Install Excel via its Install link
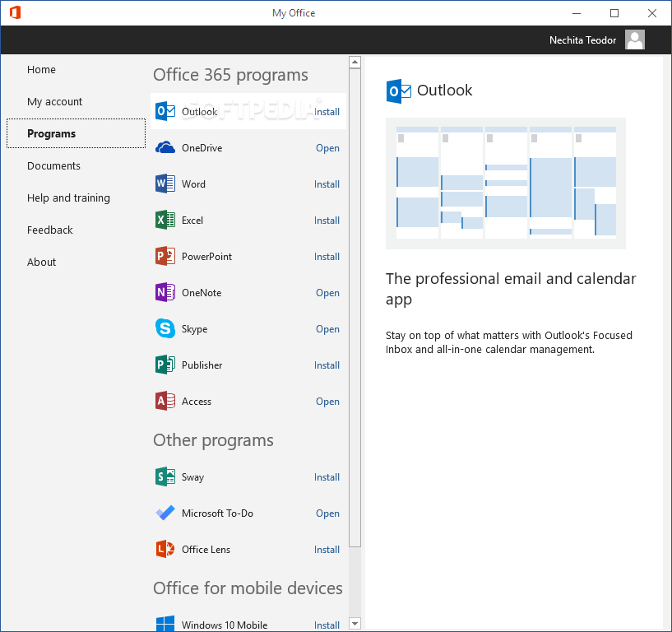 [x=327, y=221]
